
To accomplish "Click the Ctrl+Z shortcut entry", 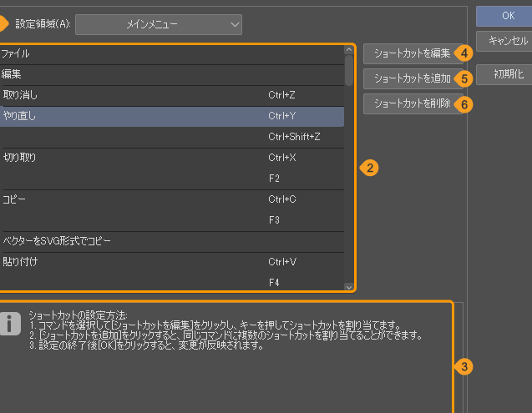I will click(281, 95).
